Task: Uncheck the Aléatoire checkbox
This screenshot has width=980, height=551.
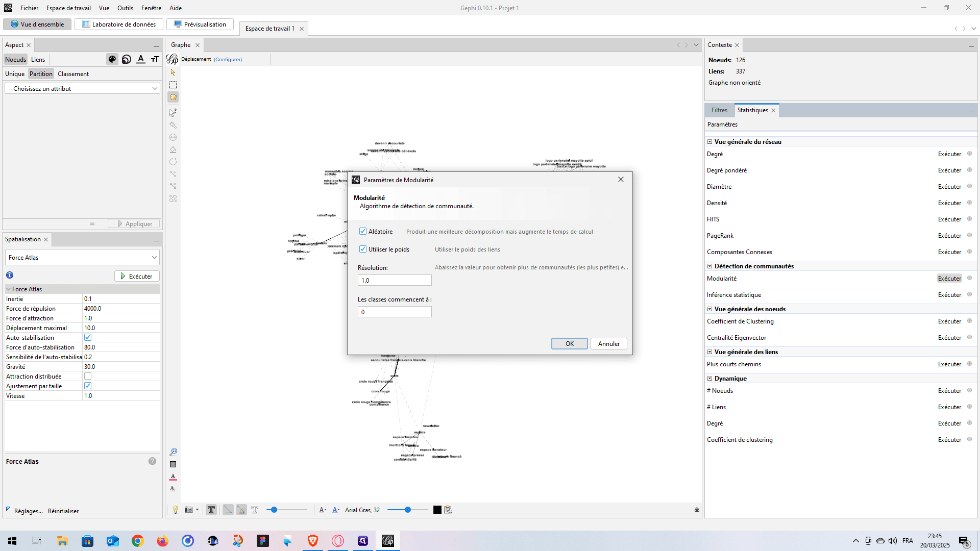Action: tap(363, 231)
